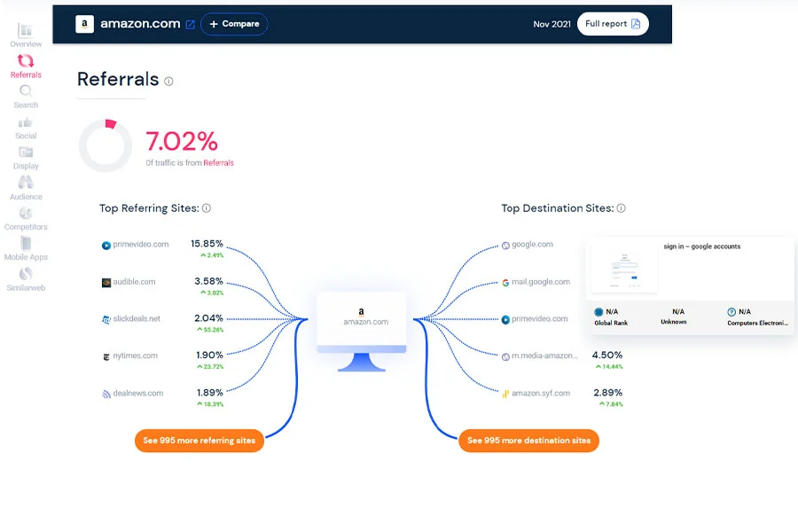Screen dimensions: 798x532
Task: Click the 2.89% value for amazon.syf.com
Action: click(607, 393)
